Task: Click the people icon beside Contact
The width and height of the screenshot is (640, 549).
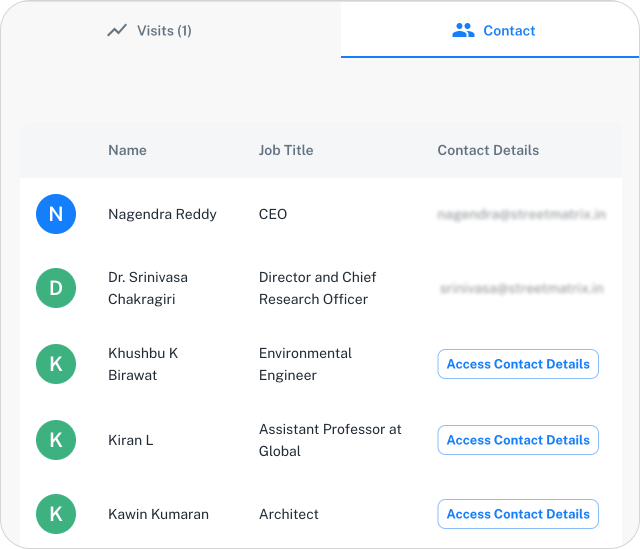Action: (x=463, y=30)
